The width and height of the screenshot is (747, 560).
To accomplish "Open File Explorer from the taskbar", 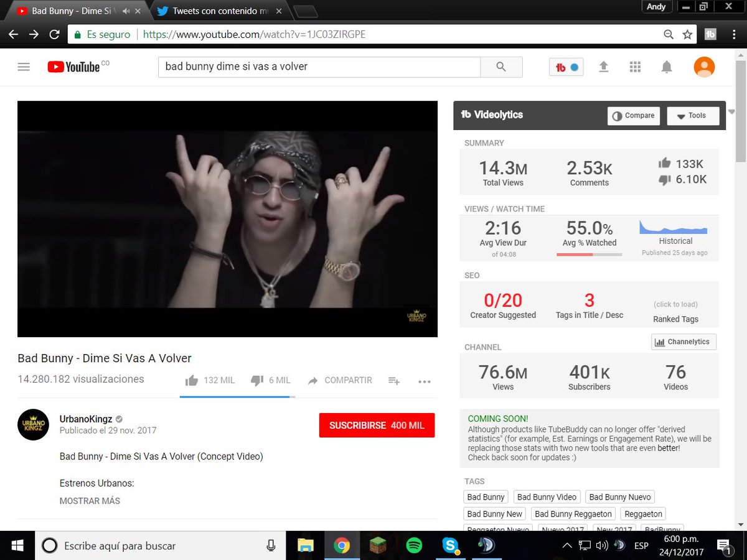I will (305, 546).
